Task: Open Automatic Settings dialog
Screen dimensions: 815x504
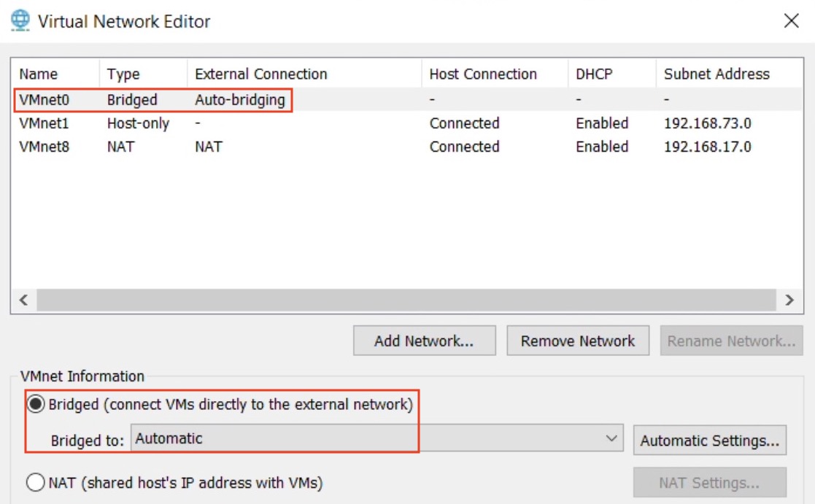Action: click(709, 441)
